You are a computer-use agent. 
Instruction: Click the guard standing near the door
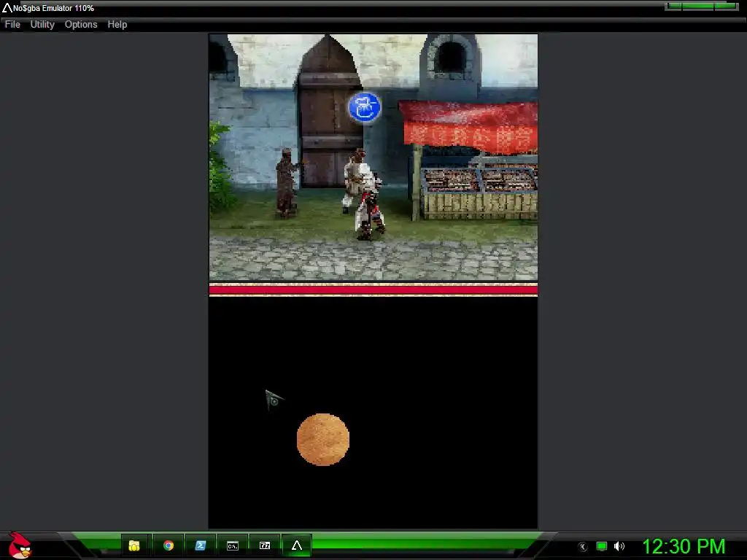pyautogui.click(x=287, y=183)
